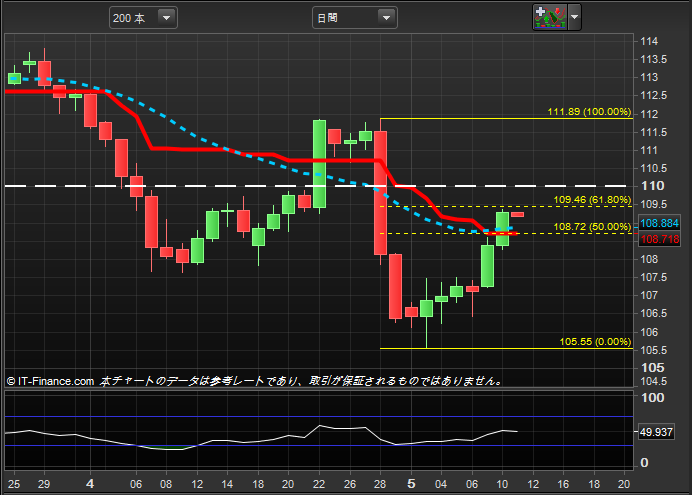Click the 100 label on oscillator axis
Image resolution: width=692 pixels, height=495 pixels.
click(x=652, y=398)
